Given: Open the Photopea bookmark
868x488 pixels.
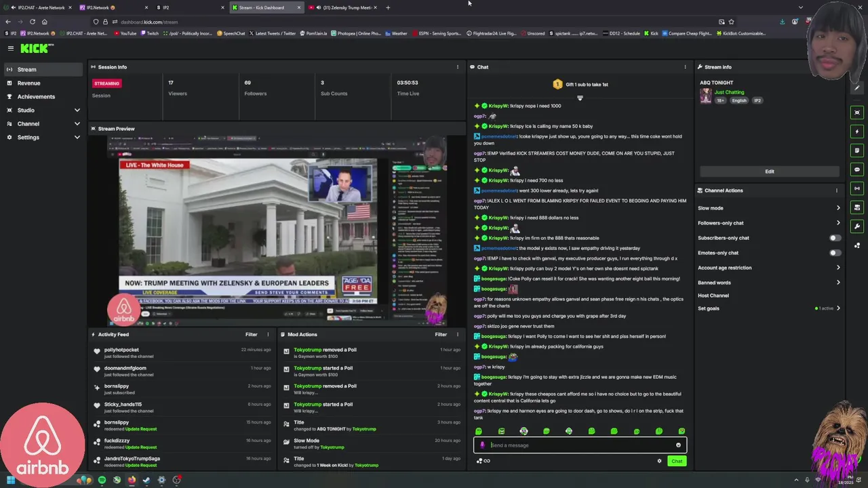Looking at the screenshot, I should pyautogui.click(x=355, y=33).
